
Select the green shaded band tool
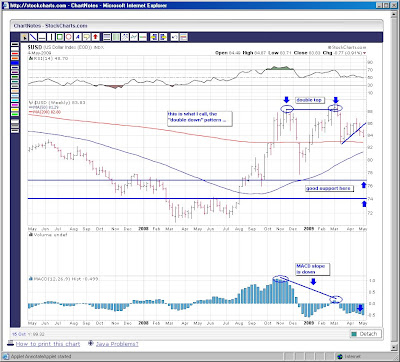click(116, 37)
